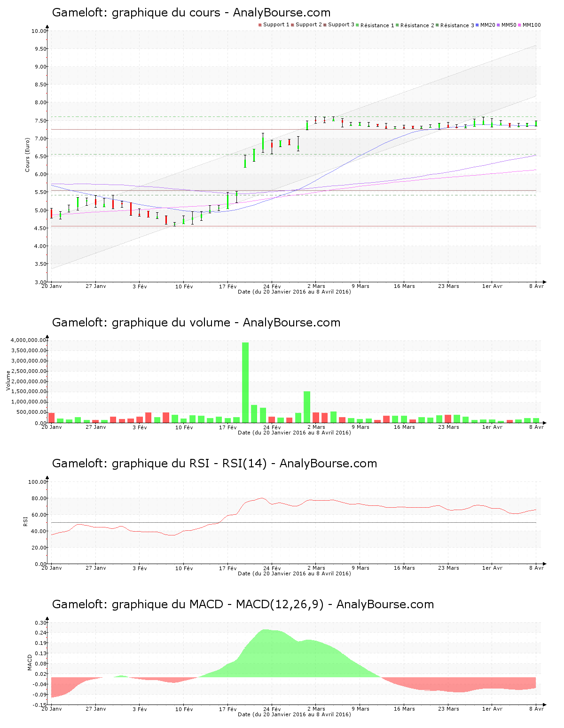Viewport: 564px width, 728px height.
Task: Select the Résistance 1 legend entry
Action: pos(376,25)
